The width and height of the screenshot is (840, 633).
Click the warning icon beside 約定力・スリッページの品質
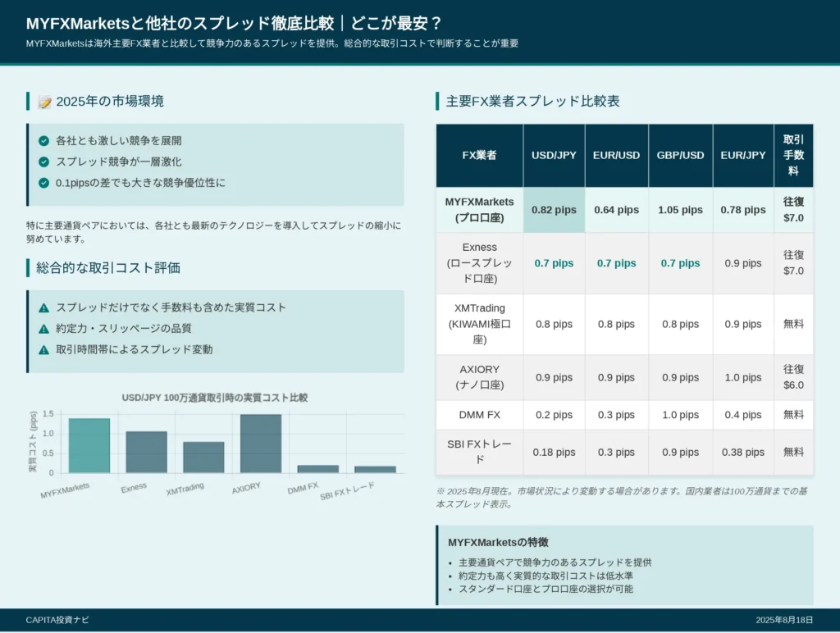(x=44, y=329)
